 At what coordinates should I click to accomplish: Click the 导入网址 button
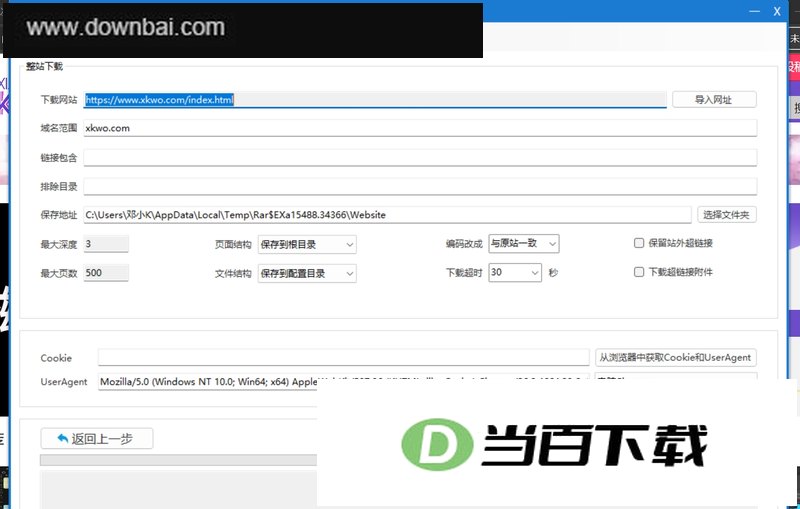[714, 99]
